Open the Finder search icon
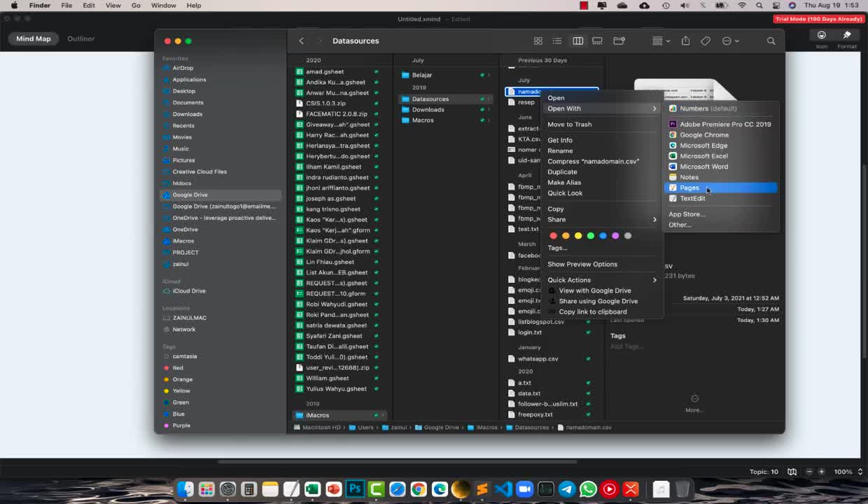The height and width of the screenshot is (504, 868). [771, 41]
